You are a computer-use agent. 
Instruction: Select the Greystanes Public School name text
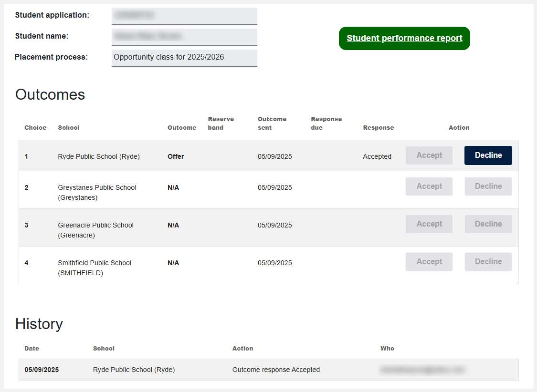point(97,192)
